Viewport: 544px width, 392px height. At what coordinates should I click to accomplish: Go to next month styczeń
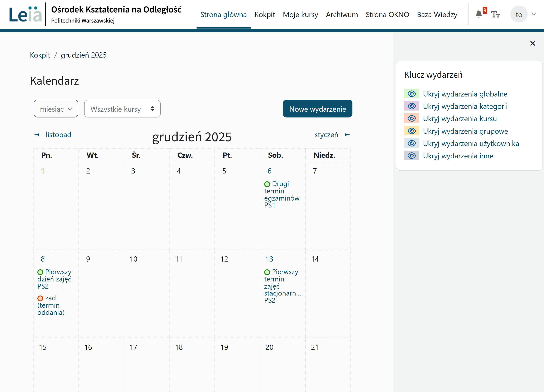click(x=326, y=135)
